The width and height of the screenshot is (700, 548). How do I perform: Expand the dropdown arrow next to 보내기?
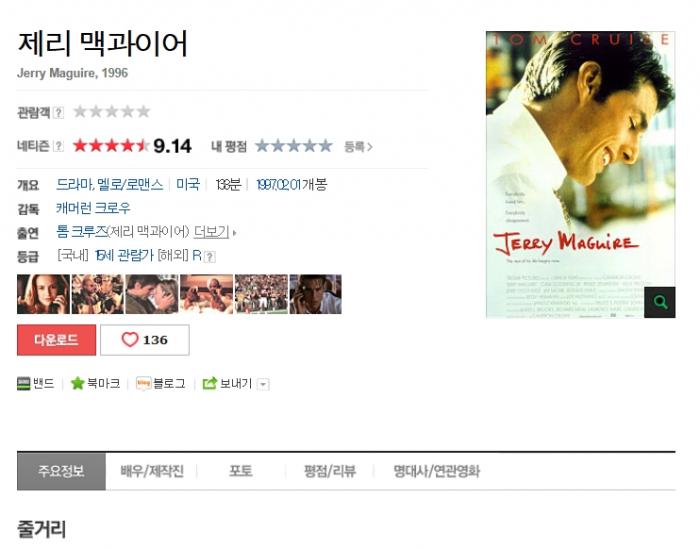263,384
